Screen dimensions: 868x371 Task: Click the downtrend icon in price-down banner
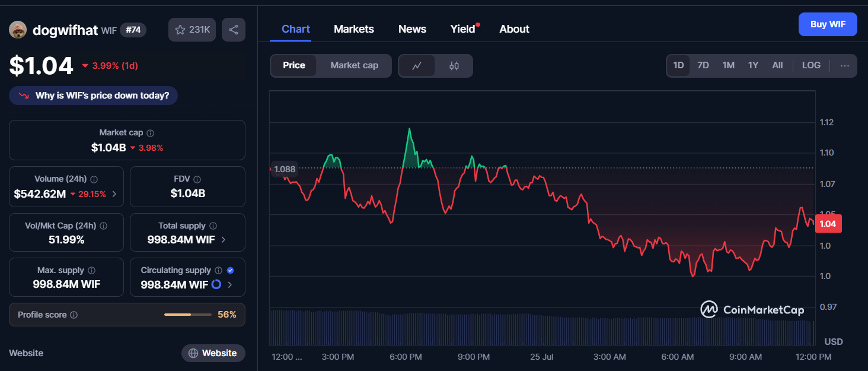tap(24, 96)
